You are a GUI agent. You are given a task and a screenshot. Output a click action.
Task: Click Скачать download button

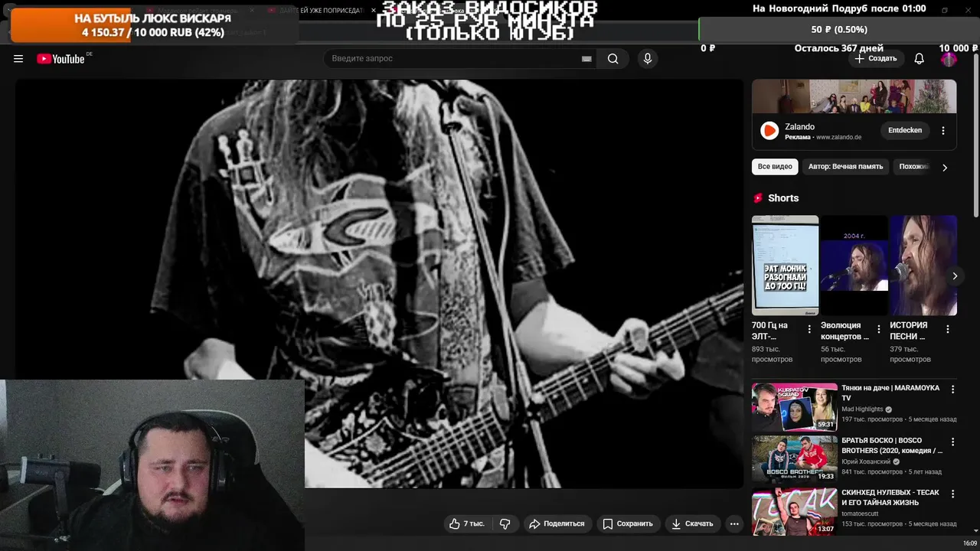(692, 523)
